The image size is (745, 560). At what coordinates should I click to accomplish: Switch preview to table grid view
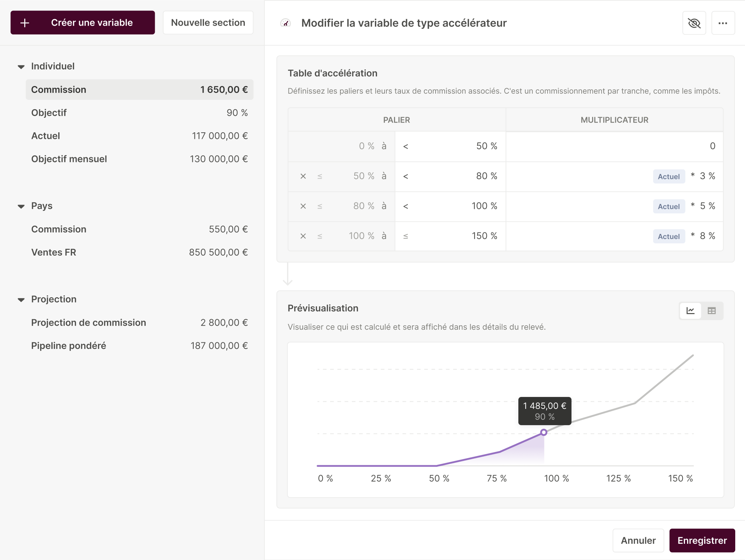tap(711, 311)
